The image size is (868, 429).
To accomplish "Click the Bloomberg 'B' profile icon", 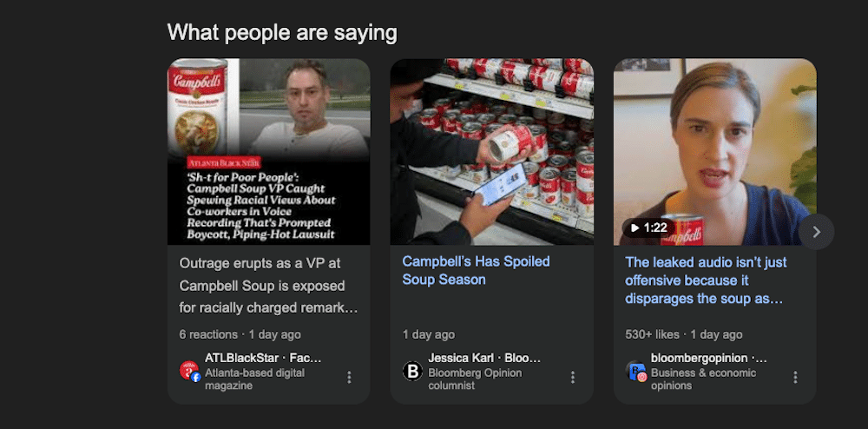I will pyautogui.click(x=412, y=371).
